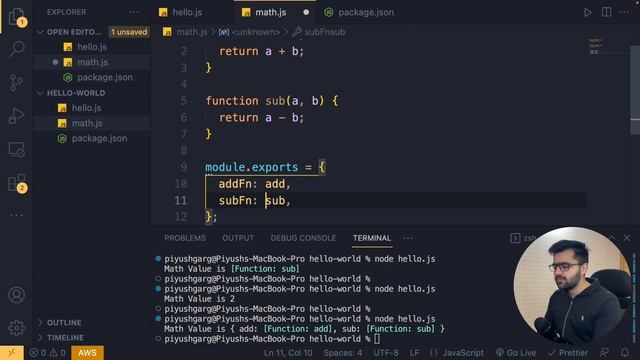
Task: Click the Ln 11, Col 10 cursor position
Action: (288, 353)
